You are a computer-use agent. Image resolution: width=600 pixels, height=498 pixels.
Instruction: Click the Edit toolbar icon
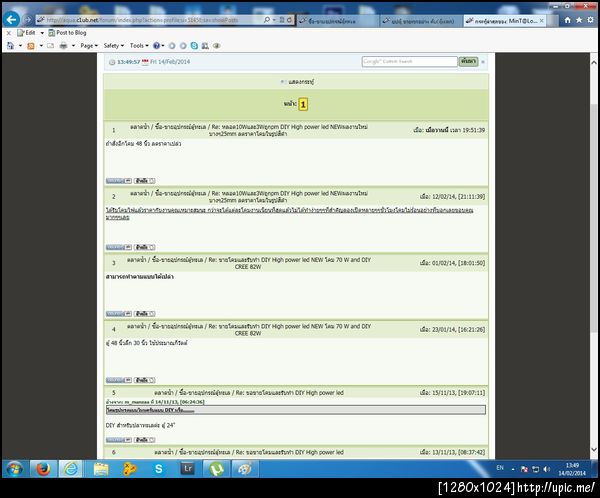coord(26,33)
